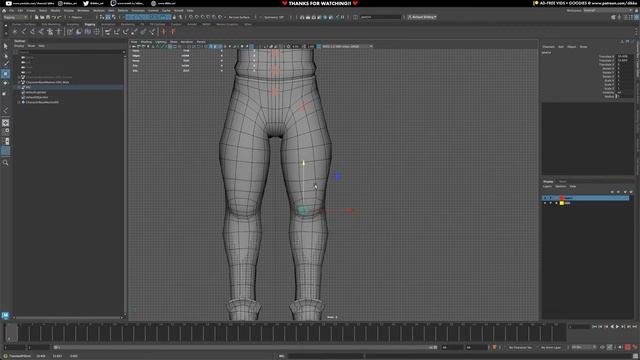This screenshot has width=640, height=360.
Task: Click the current time marker on timeline
Action: pos(11,333)
